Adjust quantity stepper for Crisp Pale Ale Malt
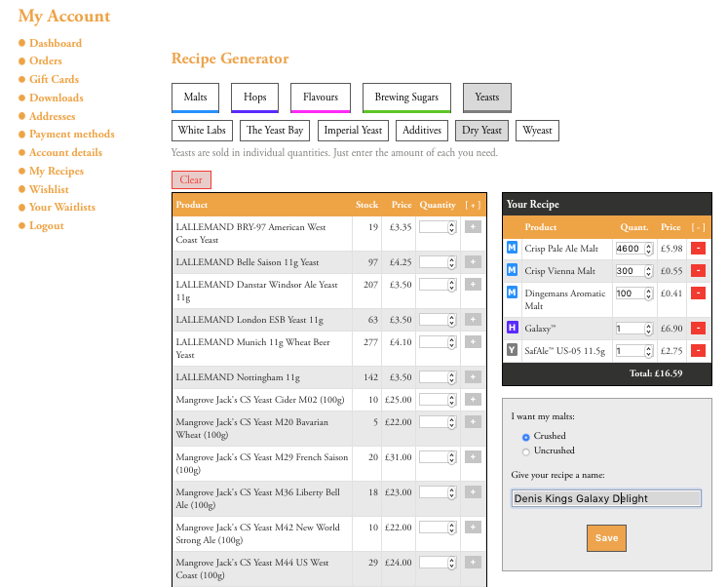The width and height of the screenshot is (728, 587). pyautogui.click(x=649, y=249)
